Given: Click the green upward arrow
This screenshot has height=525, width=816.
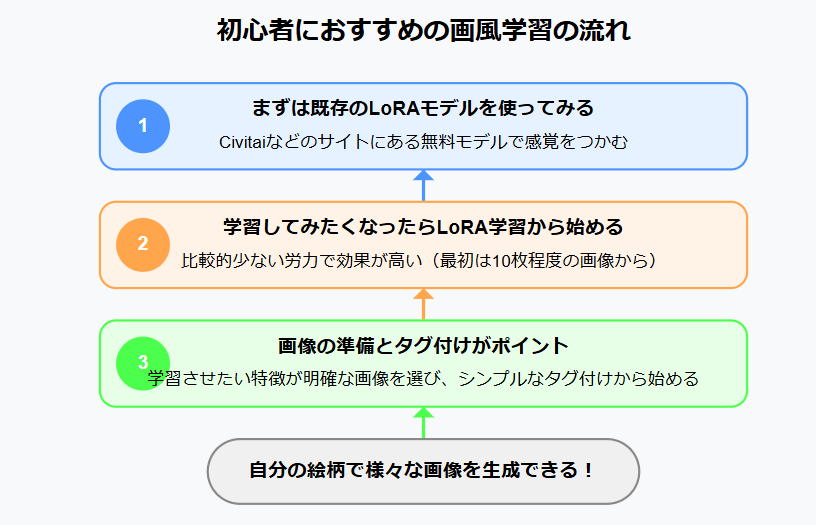Looking at the screenshot, I should click(423, 422).
